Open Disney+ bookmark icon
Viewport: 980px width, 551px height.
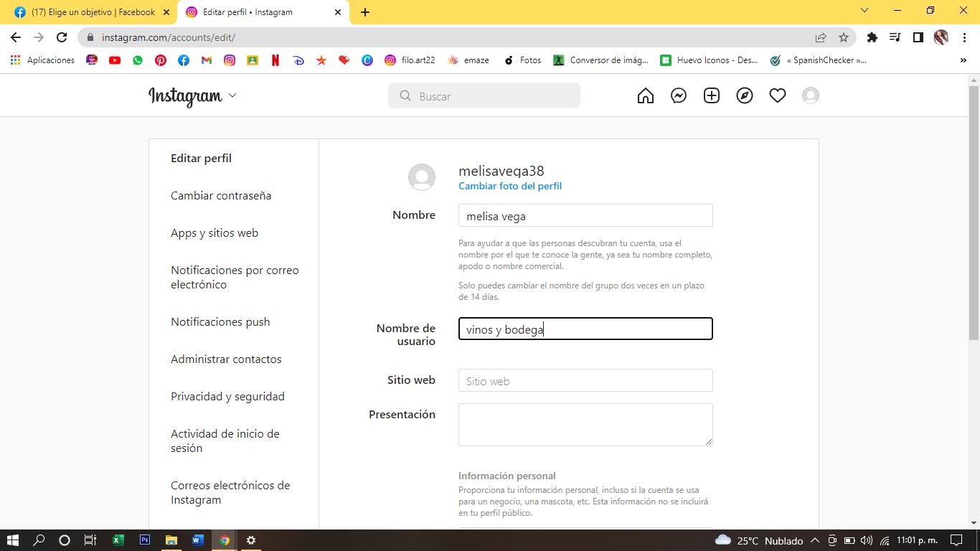pos(298,60)
